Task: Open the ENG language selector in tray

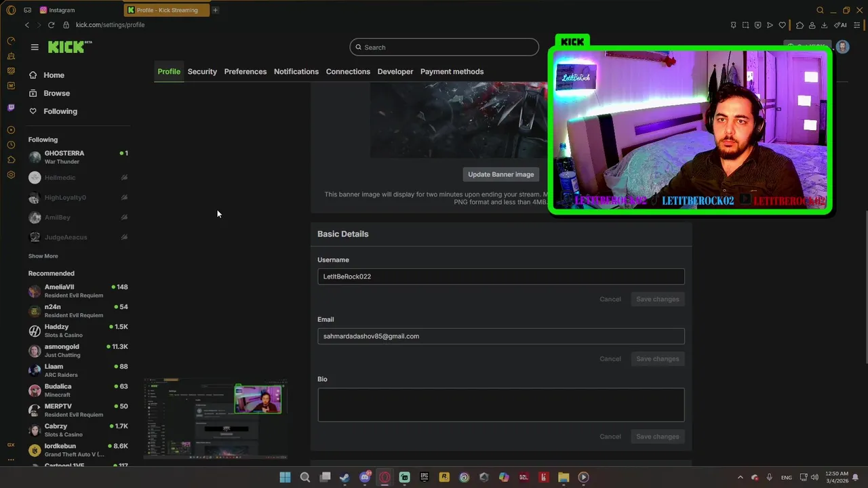Action: pos(786,478)
